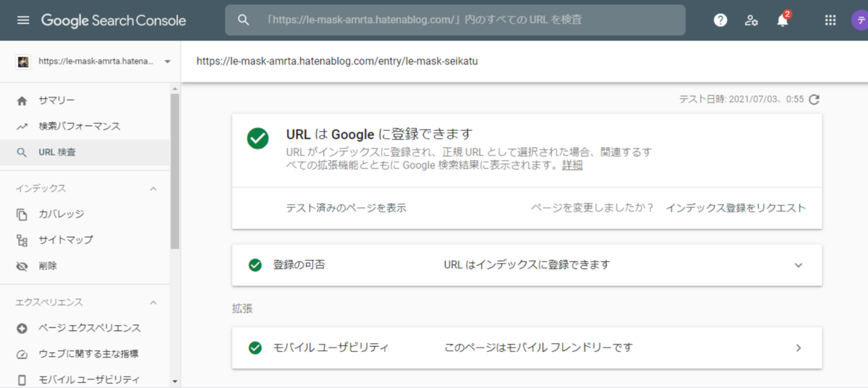The image size is (868, 388).
Task: Click the plus-circle icon beside ページ エクスペリエンス
Action: (x=22, y=328)
